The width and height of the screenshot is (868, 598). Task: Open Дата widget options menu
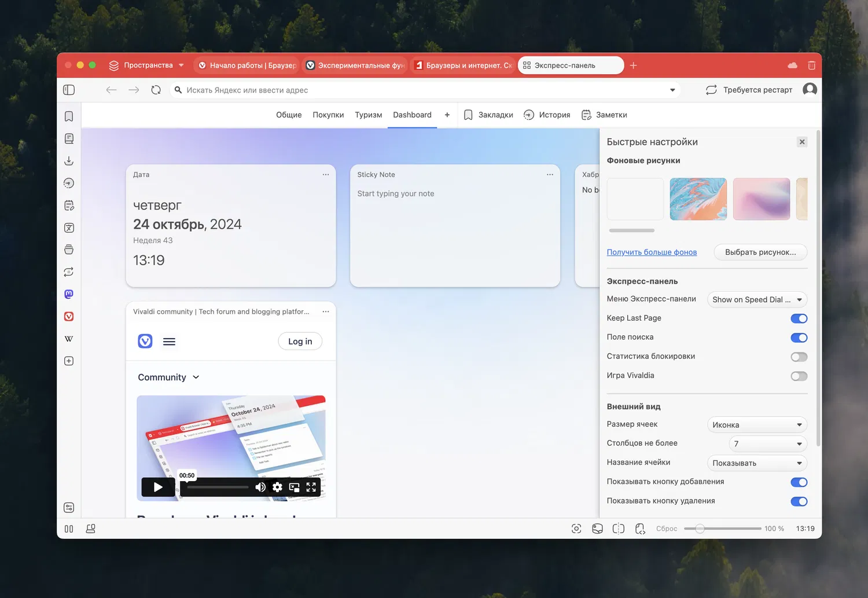click(326, 174)
